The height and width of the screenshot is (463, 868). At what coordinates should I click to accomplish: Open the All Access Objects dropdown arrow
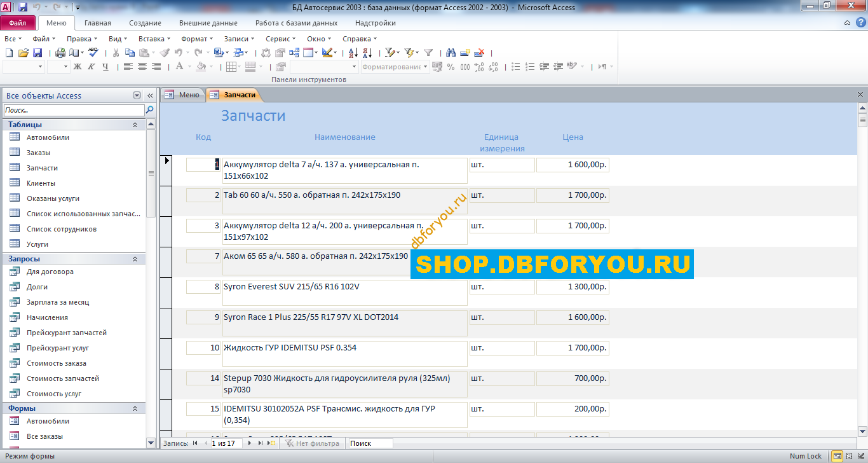coord(137,95)
